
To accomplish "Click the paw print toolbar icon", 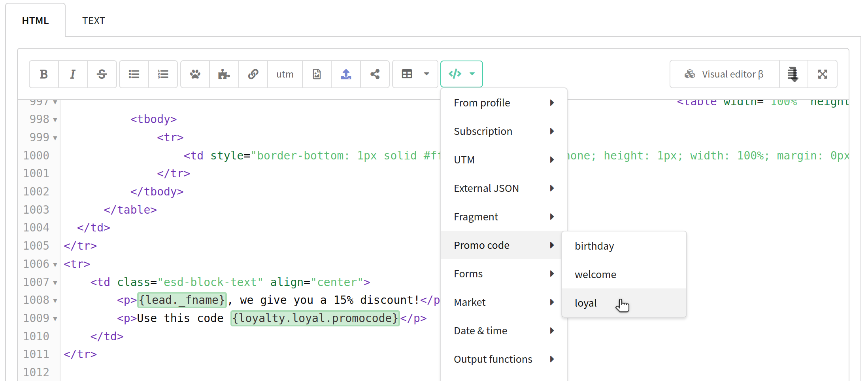I will [x=195, y=74].
